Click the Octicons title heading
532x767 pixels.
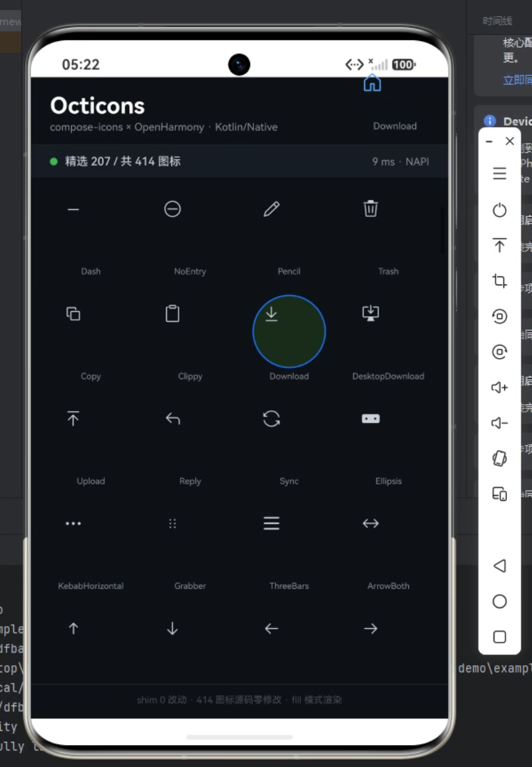[97, 106]
